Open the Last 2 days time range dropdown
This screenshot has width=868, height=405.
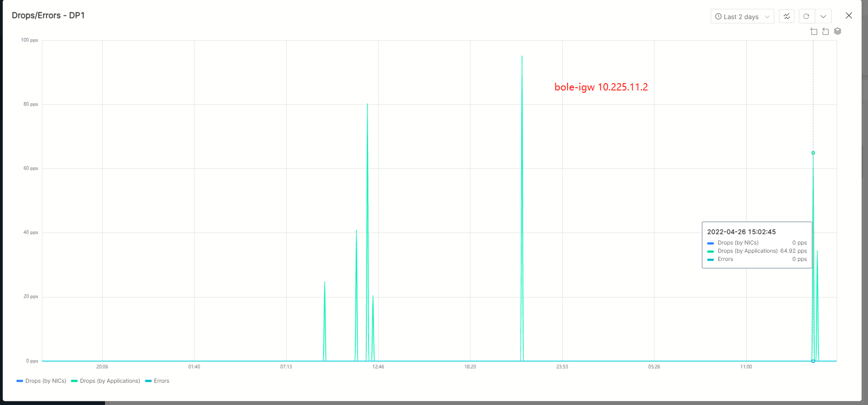[x=742, y=16]
